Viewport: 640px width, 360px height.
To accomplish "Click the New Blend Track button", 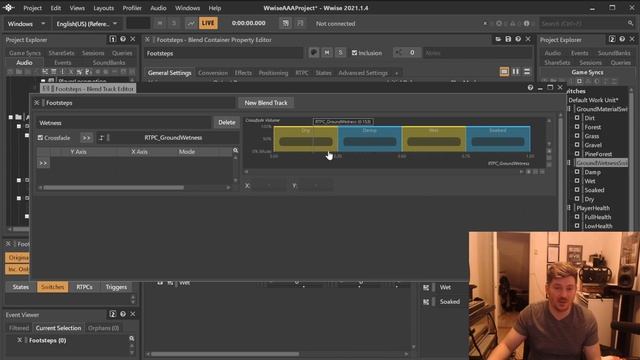I will 266,103.
